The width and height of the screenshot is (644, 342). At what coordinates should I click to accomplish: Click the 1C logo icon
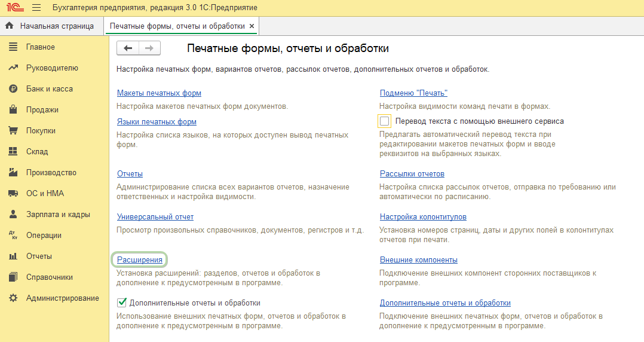tap(15, 7)
